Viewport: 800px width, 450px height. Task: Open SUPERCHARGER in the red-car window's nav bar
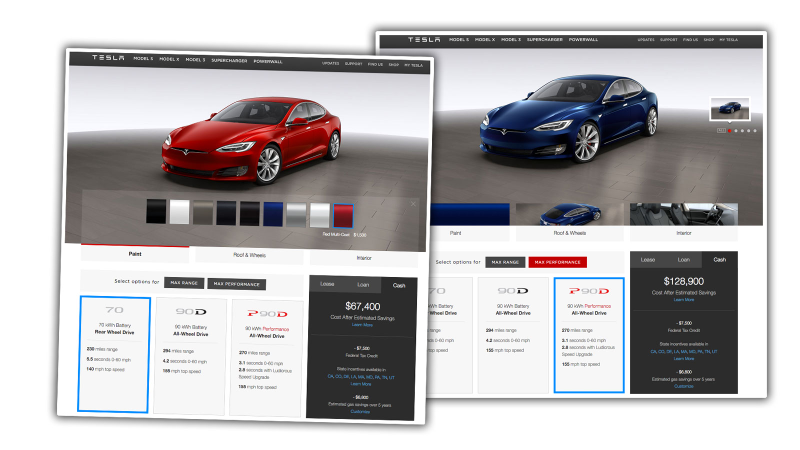click(x=229, y=61)
